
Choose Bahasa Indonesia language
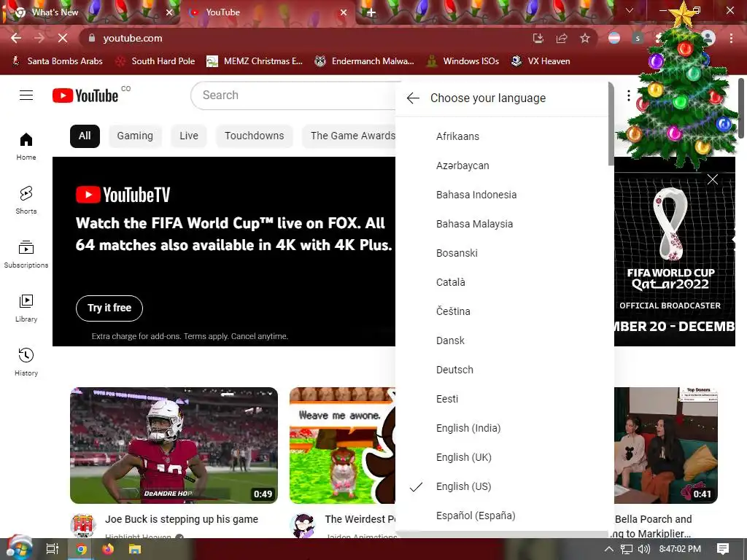502,195
